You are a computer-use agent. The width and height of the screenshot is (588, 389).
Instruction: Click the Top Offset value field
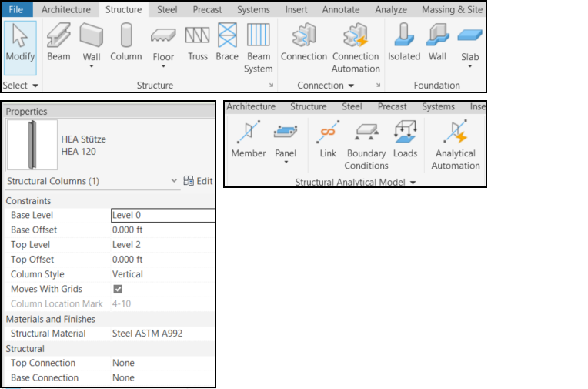click(x=163, y=260)
